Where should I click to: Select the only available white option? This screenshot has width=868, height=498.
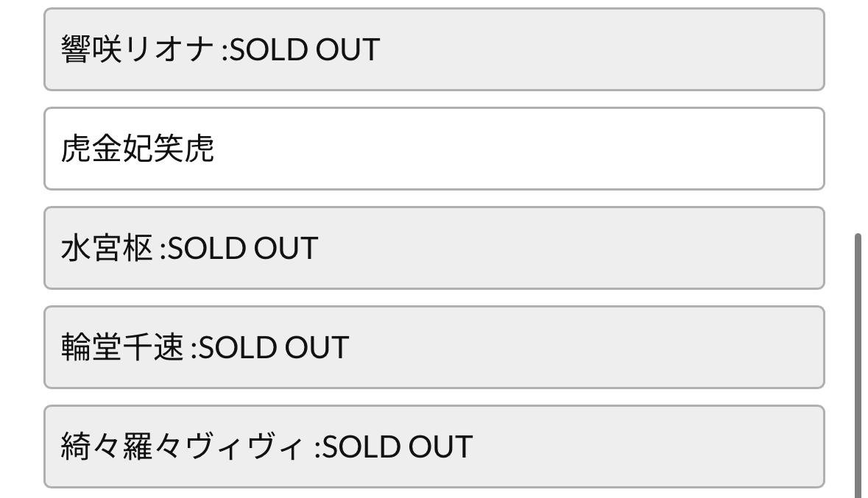point(434,149)
